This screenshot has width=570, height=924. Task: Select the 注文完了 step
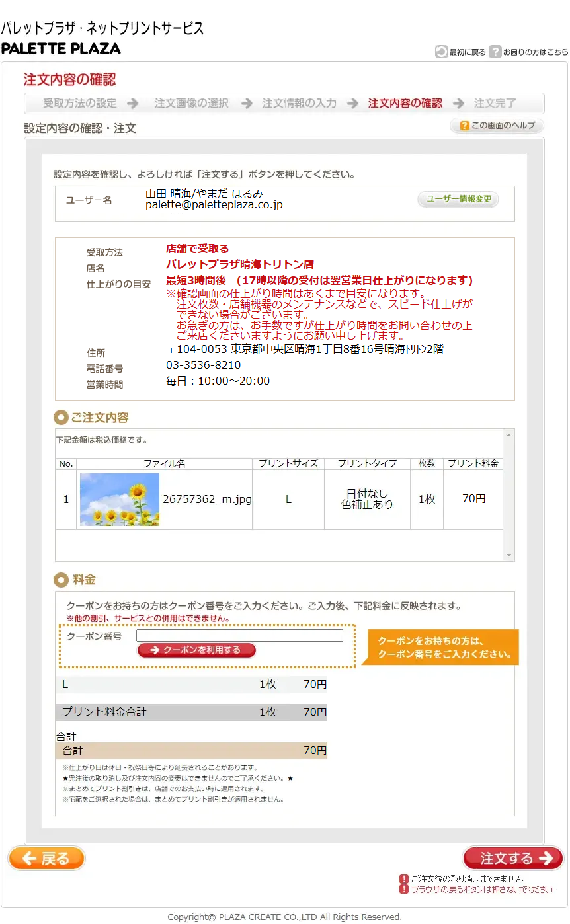495,103
